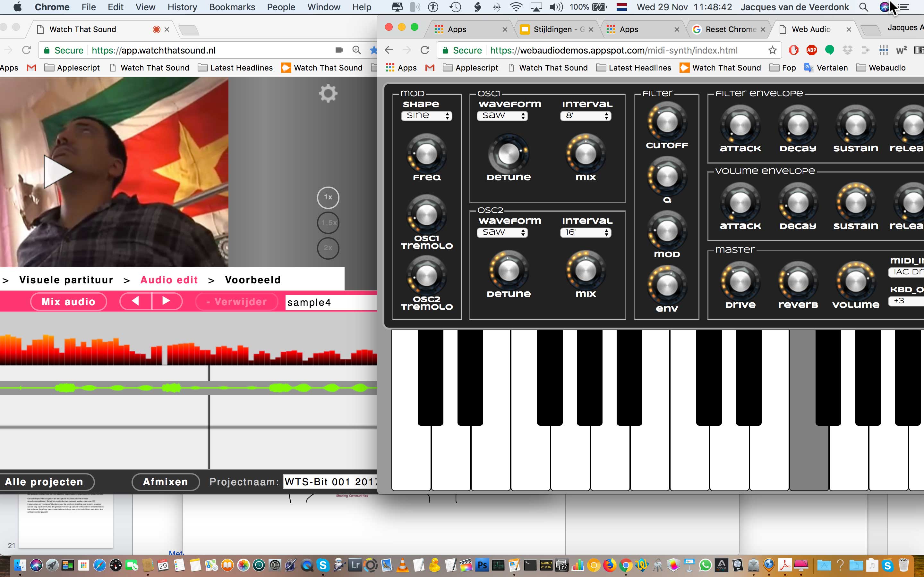This screenshot has height=577, width=924.
Task: Click the previous arrow next to Mix audio
Action: click(135, 301)
